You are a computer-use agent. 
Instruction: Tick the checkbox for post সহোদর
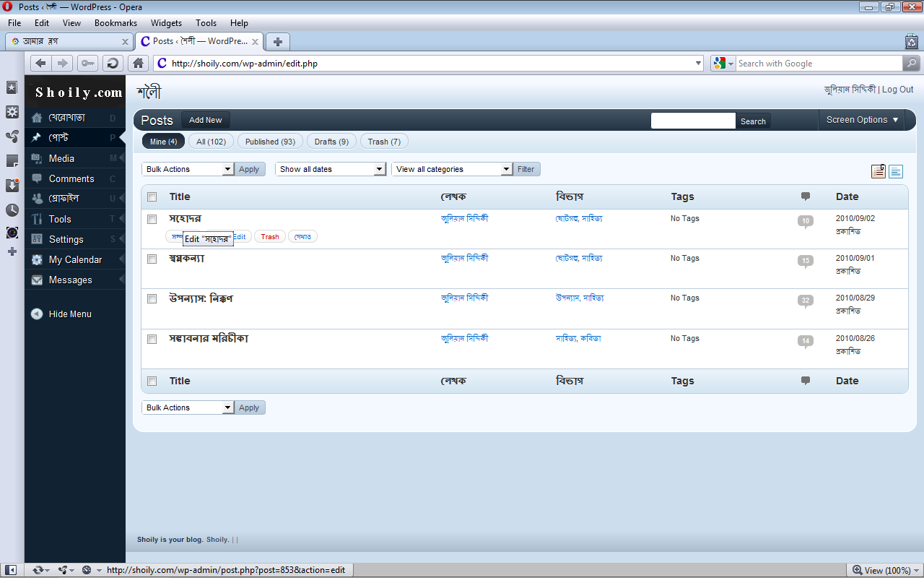coord(152,219)
